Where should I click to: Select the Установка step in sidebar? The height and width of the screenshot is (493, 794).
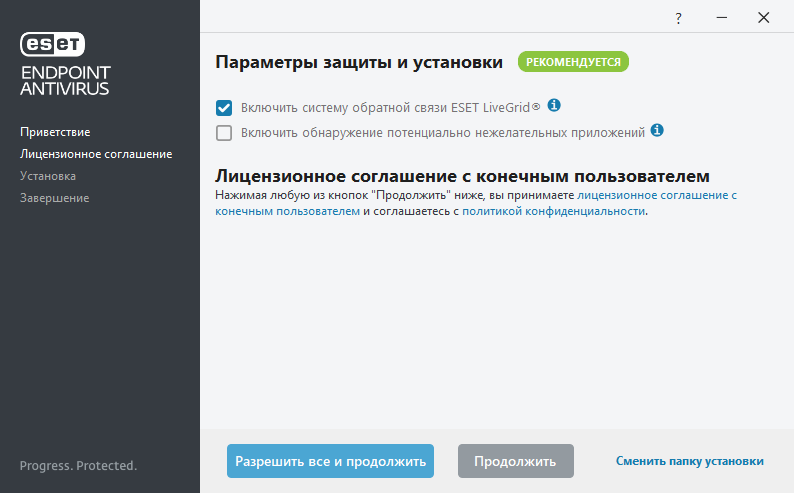click(x=48, y=176)
